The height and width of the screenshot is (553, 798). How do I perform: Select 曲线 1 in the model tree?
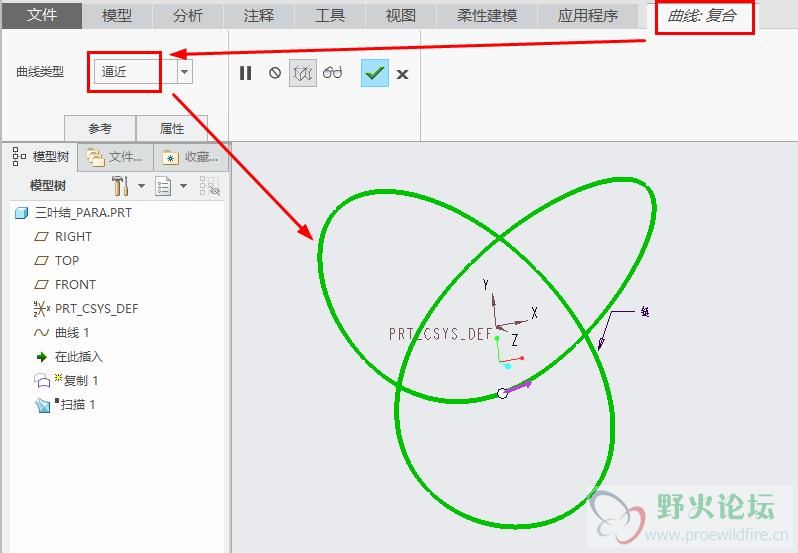(72, 333)
